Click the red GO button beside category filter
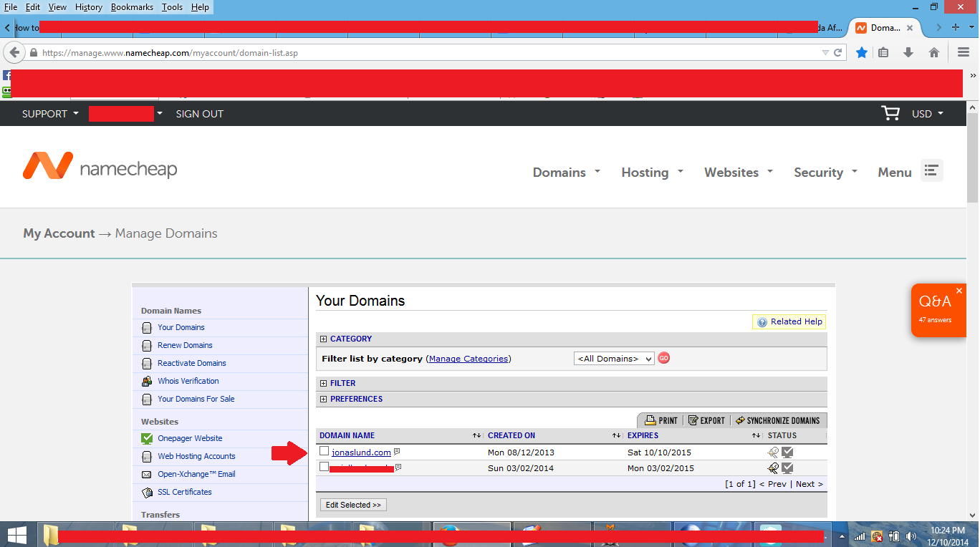 pyautogui.click(x=663, y=358)
